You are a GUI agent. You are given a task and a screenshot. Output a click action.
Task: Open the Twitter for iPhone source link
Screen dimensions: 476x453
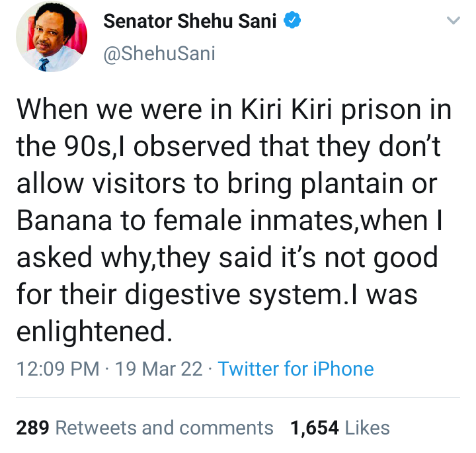pyautogui.click(x=296, y=368)
